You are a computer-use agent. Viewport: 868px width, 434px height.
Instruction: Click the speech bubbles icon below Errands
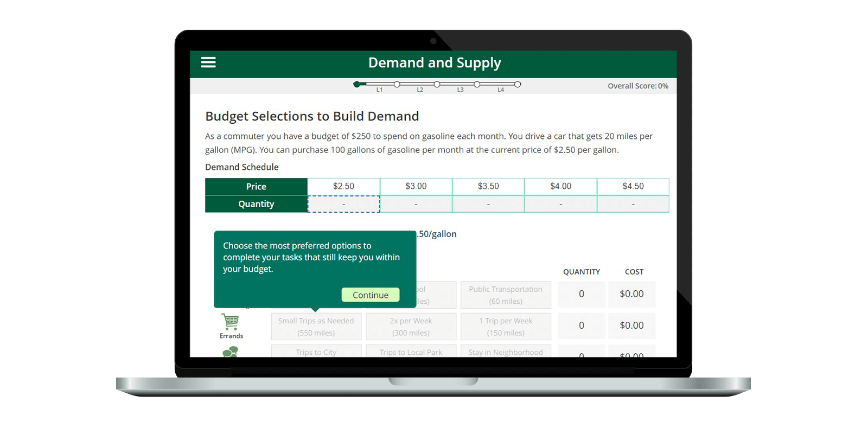[x=231, y=352]
